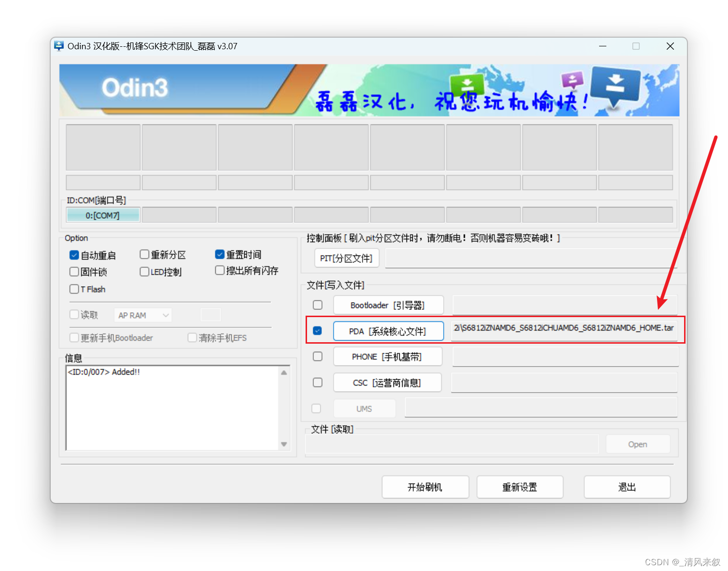Minimize the Odin3 window

point(602,46)
